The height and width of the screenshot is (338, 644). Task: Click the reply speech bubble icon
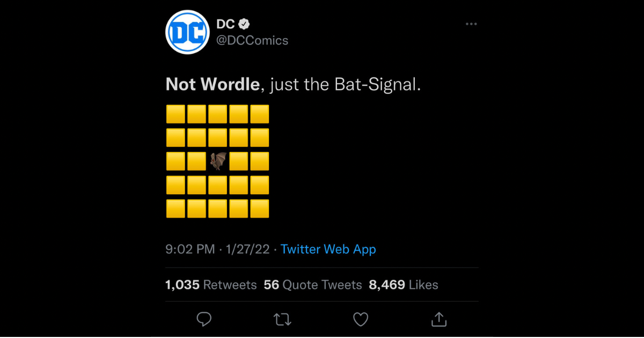(204, 320)
